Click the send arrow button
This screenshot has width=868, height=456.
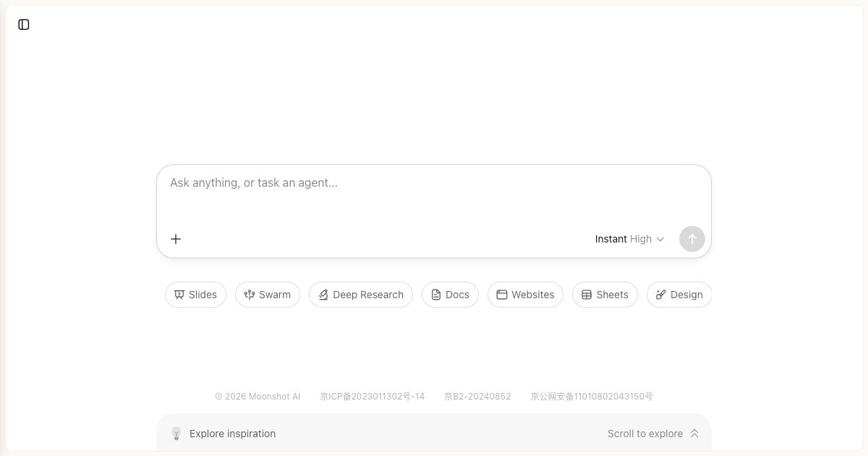[692, 239]
